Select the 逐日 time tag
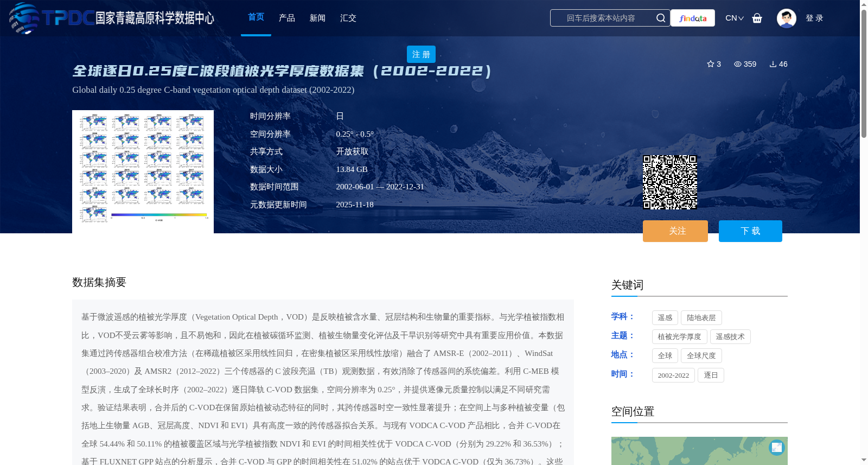Screen dimensions: 868x465 click(711, 375)
